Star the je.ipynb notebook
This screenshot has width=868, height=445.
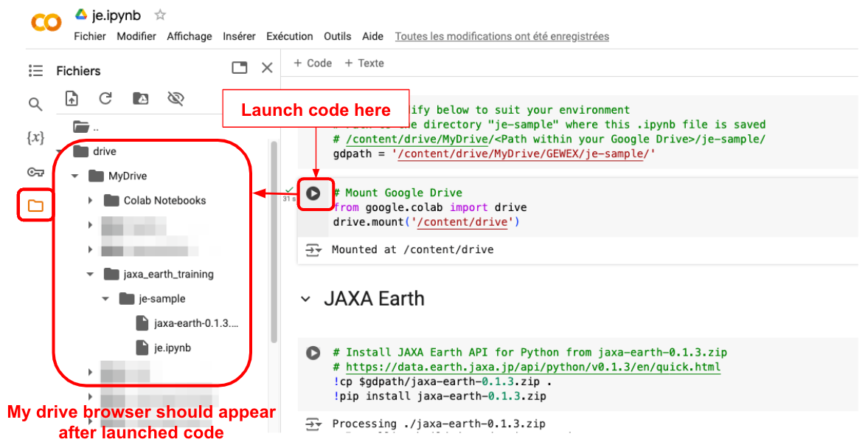coord(160,15)
